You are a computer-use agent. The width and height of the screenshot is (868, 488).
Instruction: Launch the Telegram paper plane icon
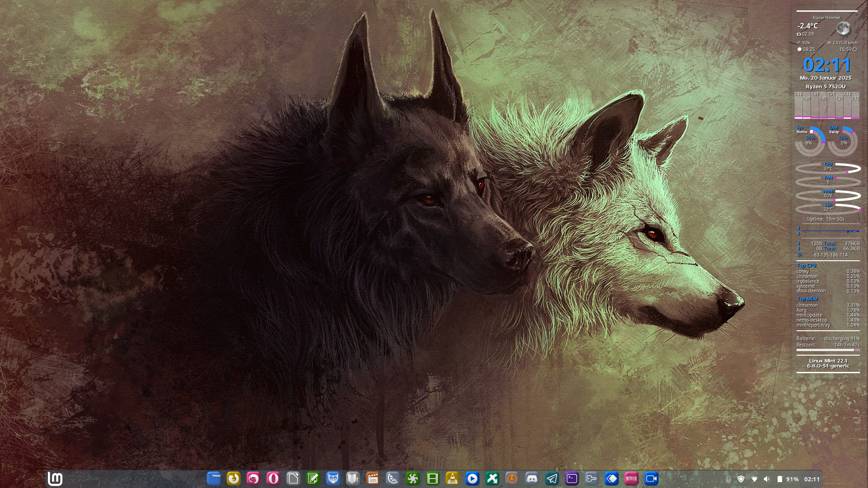(552, 479)
